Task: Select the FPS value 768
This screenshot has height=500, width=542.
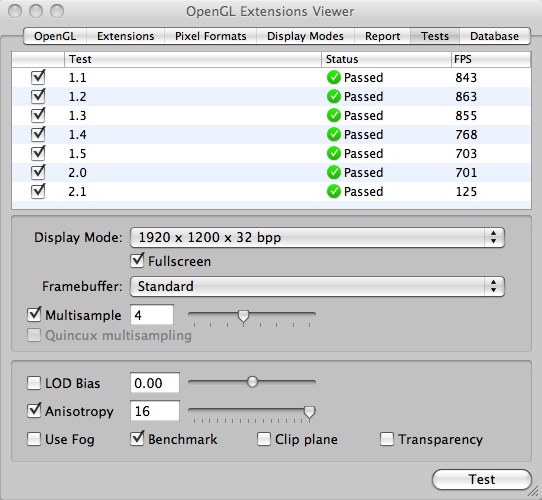Action: click(466, 135)
